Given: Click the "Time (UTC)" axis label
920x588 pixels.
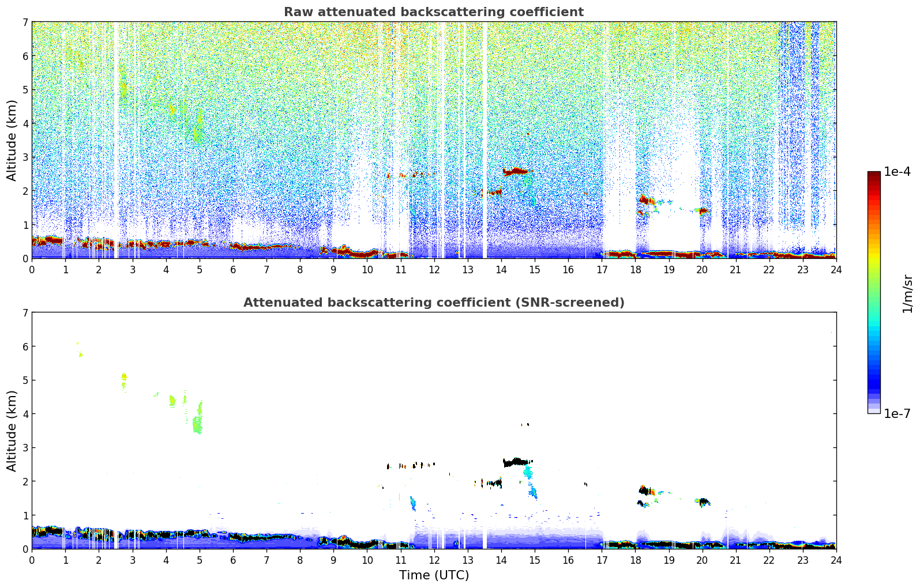Looking at the screenshot, I should click(434, 575).
